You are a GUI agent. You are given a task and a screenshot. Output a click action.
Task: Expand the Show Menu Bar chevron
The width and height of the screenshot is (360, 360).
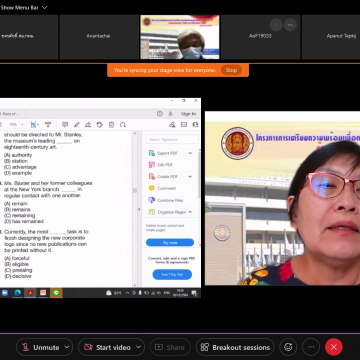[x=44, y=7]
